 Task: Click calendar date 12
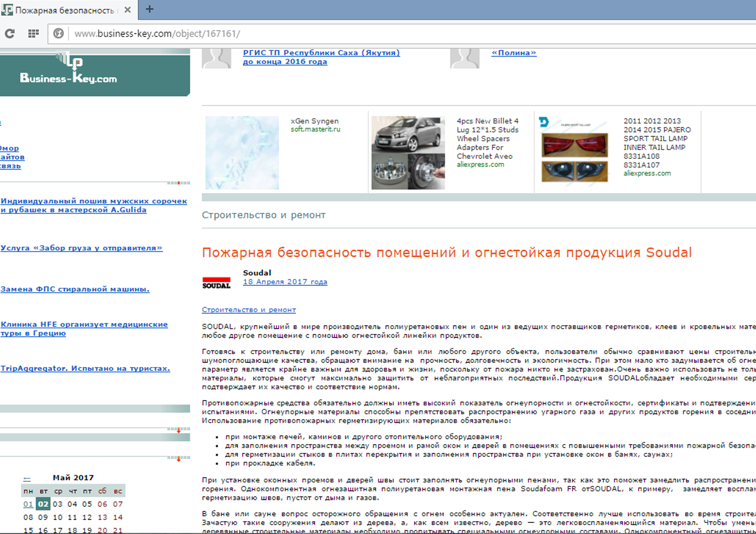click(x=87, y=517)
